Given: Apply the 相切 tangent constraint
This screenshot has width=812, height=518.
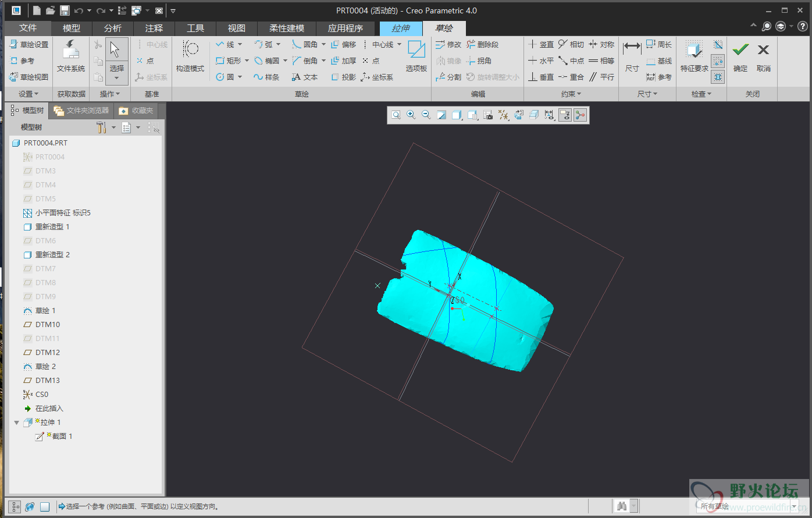Looking at the screenshot, I should point(571,44).
